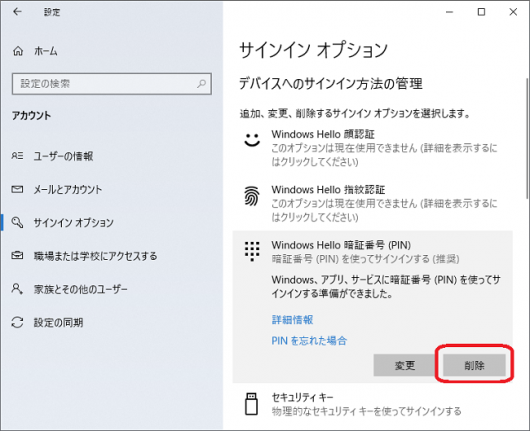The image size is (530, 431).
Task: Open 家族とその他のユーザー page
Action: (x=80, y=289)
